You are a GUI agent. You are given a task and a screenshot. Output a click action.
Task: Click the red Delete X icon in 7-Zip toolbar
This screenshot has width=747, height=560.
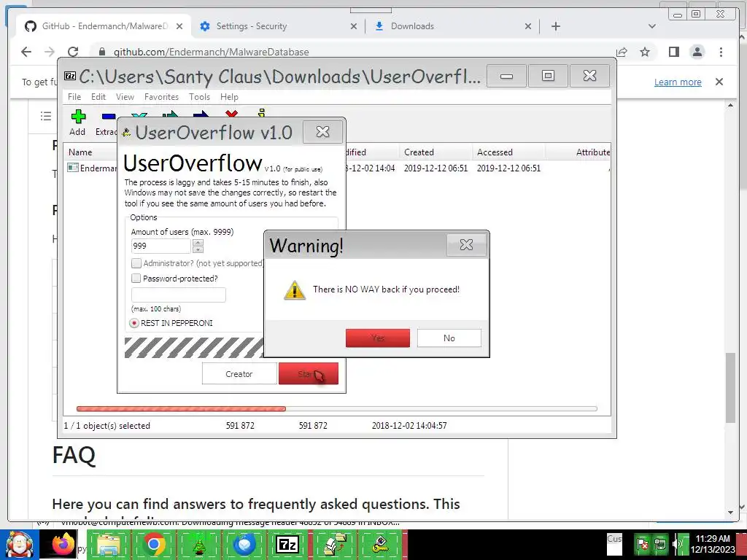(231, 114)
